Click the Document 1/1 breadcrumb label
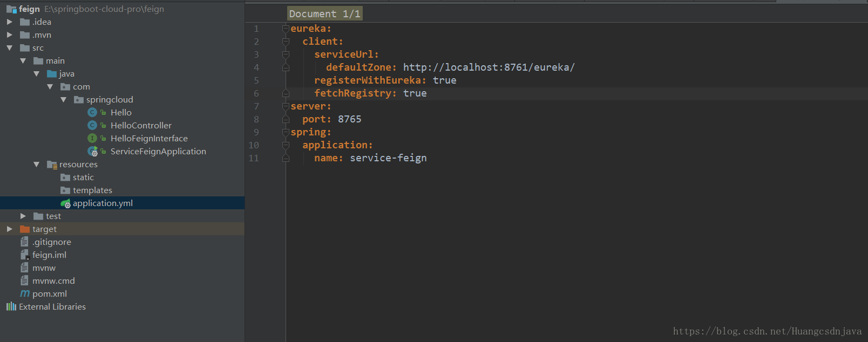The height and width of the screenshot is (342, 868). point(324,13)
